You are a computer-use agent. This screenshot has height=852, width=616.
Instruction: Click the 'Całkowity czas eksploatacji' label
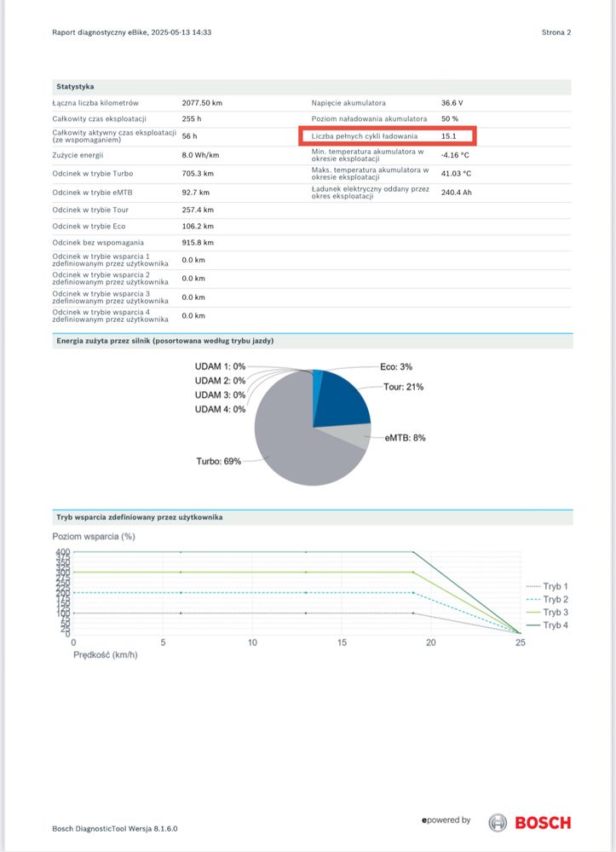click(x=100, y=118)
